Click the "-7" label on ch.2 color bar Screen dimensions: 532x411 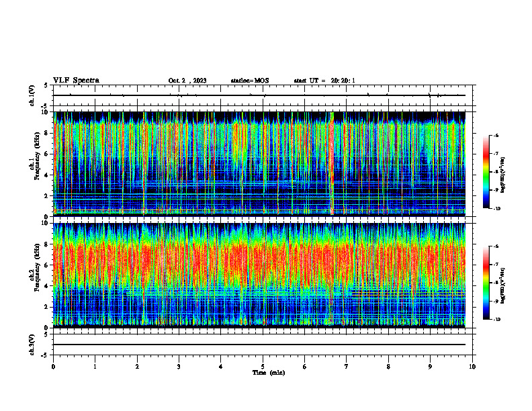click(x=496, y=265)
